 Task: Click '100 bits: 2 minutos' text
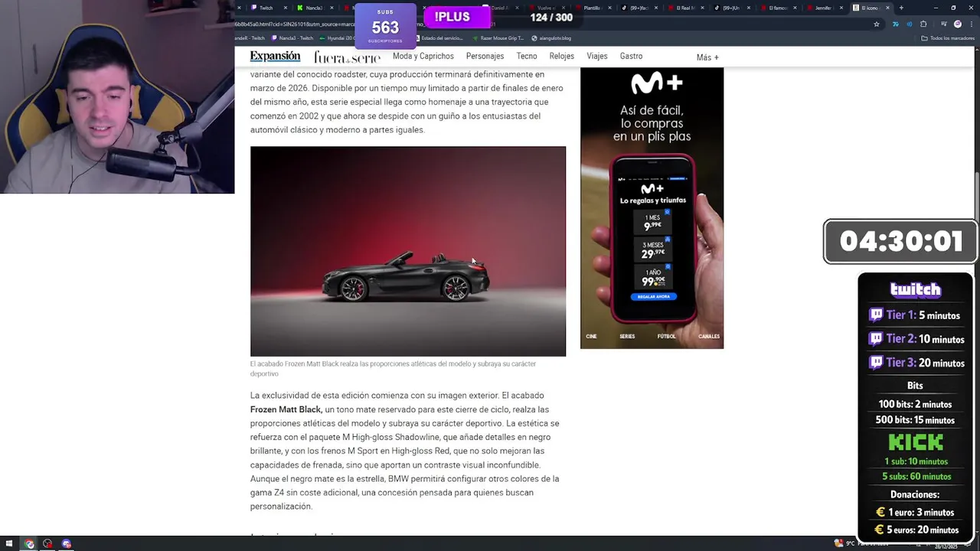point(915,404)
